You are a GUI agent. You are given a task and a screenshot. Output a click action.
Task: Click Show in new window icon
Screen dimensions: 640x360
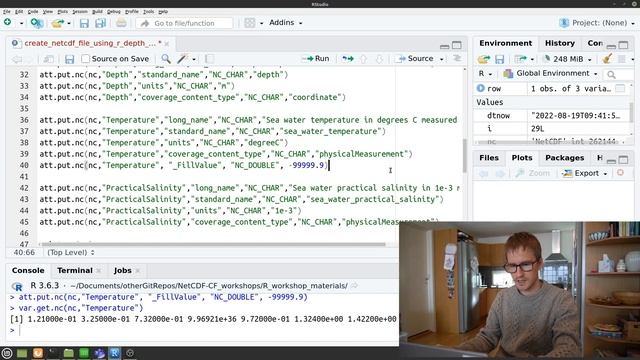tap(49, 59)
